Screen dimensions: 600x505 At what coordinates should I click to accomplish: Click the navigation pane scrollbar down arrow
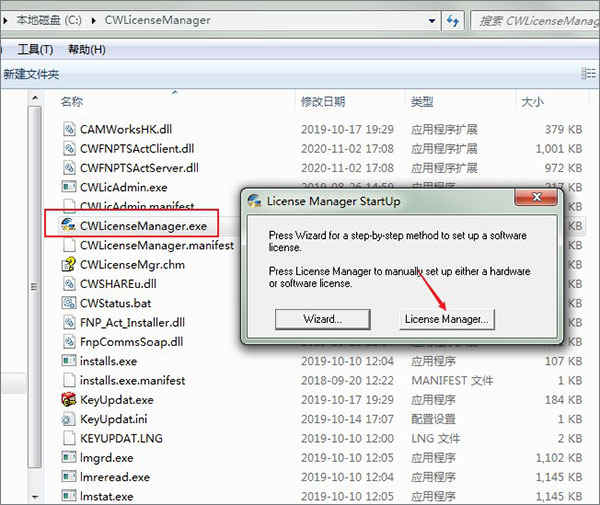coord(35,497)
